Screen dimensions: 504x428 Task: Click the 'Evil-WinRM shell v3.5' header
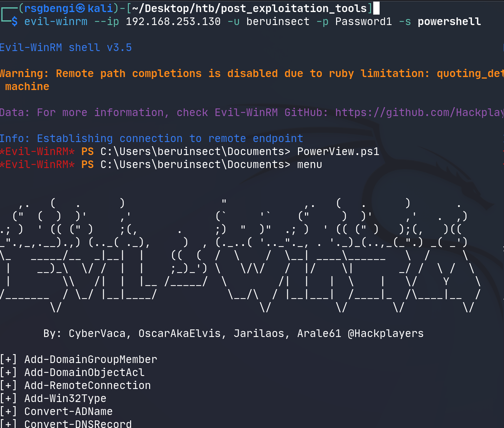(x=65, y=48)
